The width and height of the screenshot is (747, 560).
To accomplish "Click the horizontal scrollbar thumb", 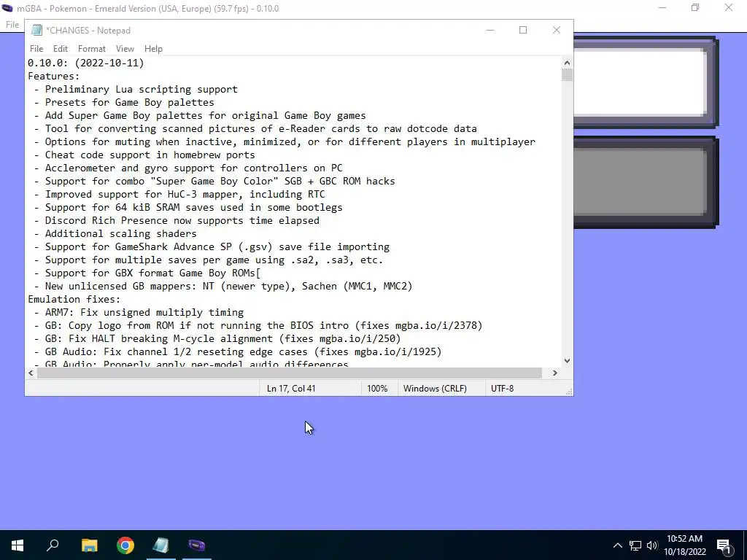I will (x=289, y=373).
